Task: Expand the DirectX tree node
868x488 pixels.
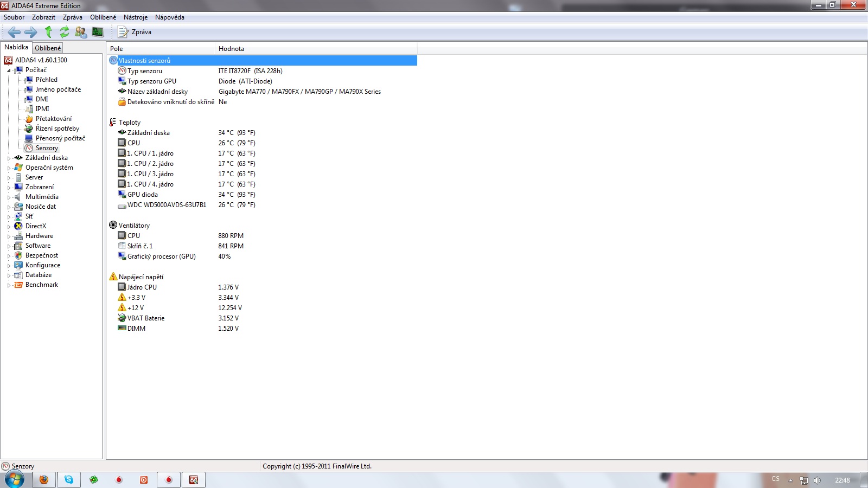Action: coord(9,227)
